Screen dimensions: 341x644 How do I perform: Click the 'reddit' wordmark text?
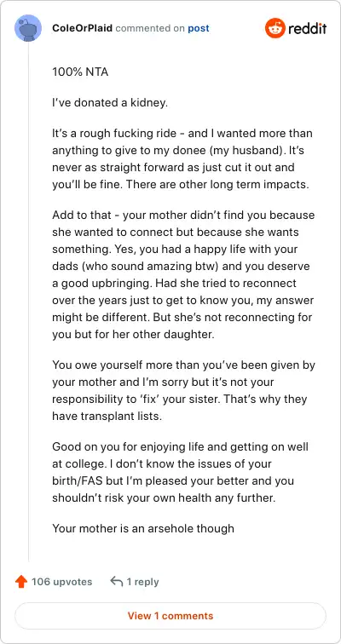307,28
